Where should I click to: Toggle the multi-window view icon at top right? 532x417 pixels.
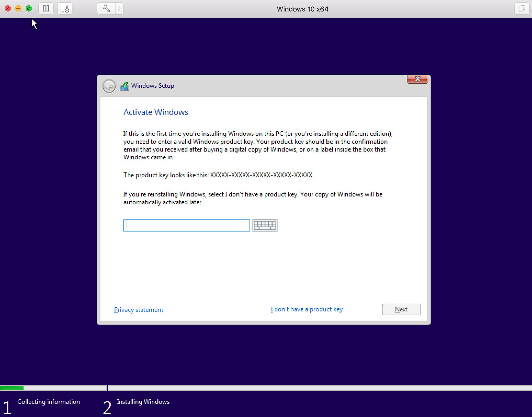coord(522,9)
